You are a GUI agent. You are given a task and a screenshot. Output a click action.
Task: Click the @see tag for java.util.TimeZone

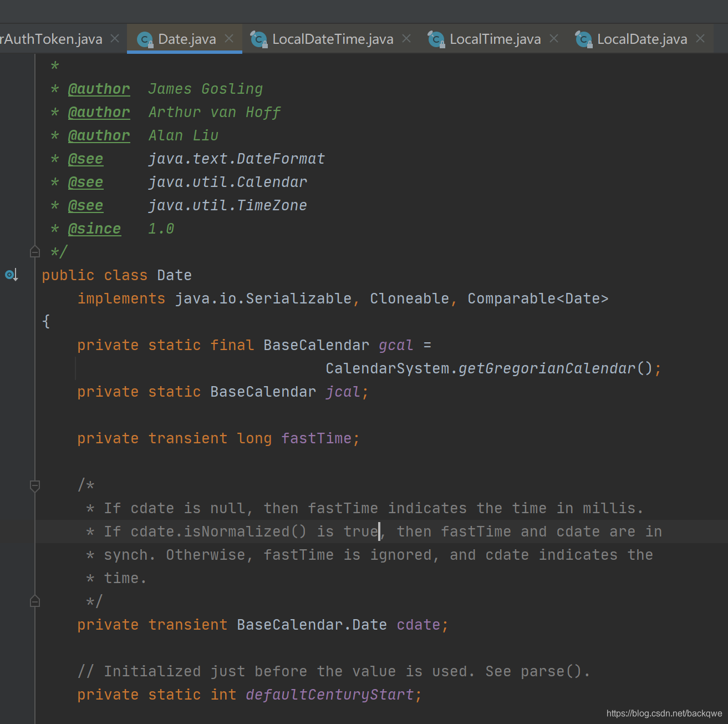(85, 205)
